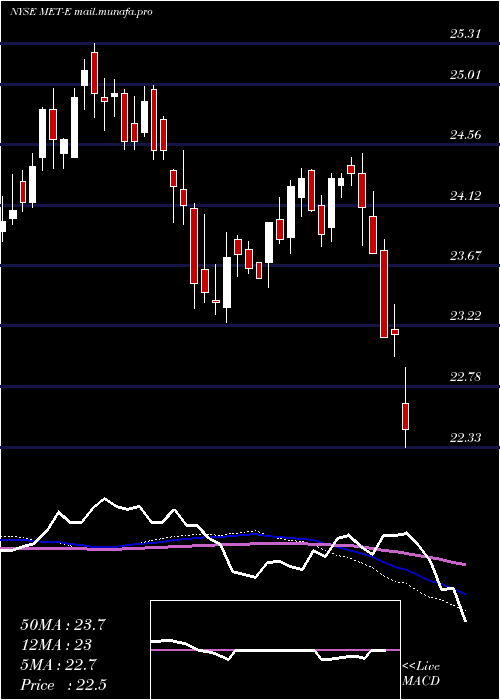
Task: Click the tallest red candle falling to 23.22
Action: coord(384,294)
